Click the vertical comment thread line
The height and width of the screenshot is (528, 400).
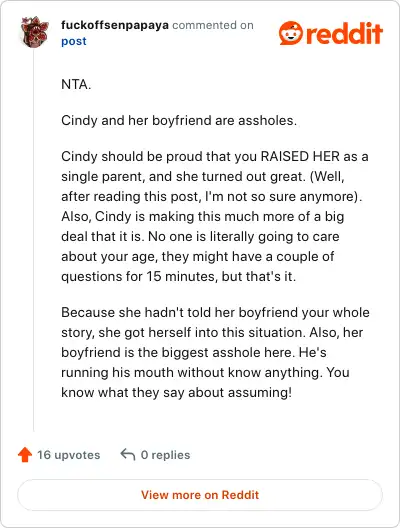tap(34, 240)
